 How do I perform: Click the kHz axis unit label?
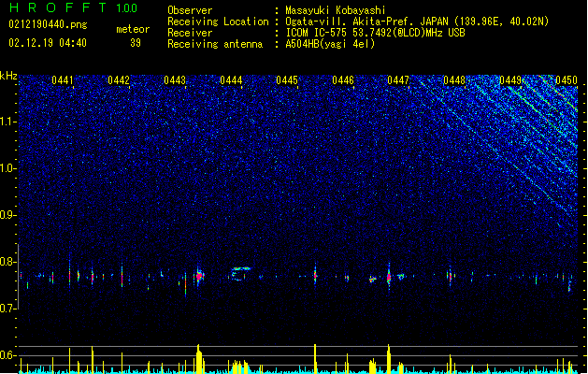pyautogui.click(x=8, y=76)
